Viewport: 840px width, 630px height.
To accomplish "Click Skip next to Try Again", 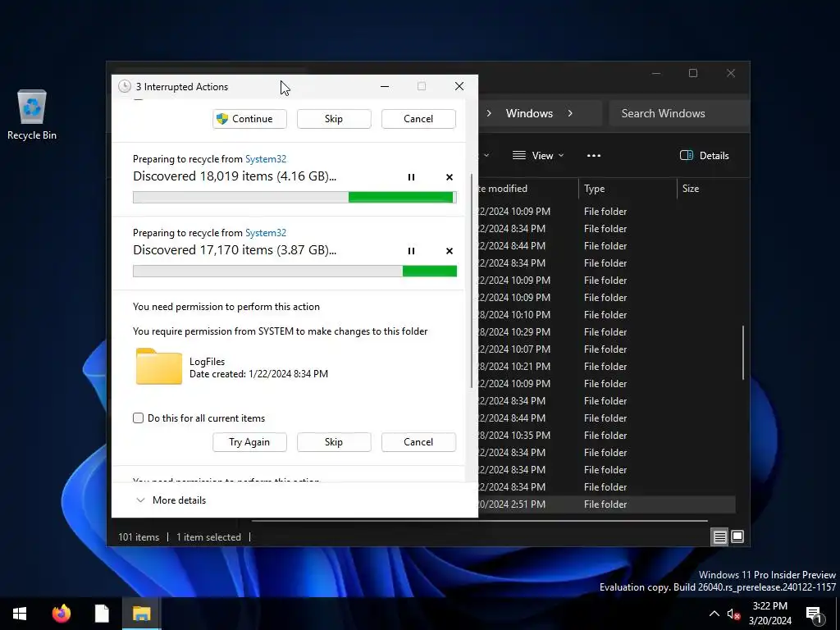I will coord(334,442).
